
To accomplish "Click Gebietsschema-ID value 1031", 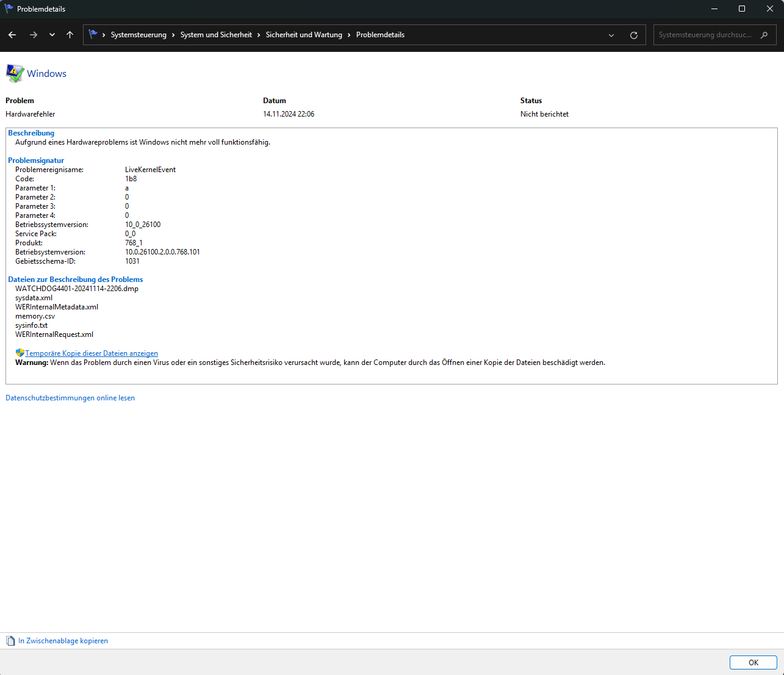I will (x=132, y=261).
